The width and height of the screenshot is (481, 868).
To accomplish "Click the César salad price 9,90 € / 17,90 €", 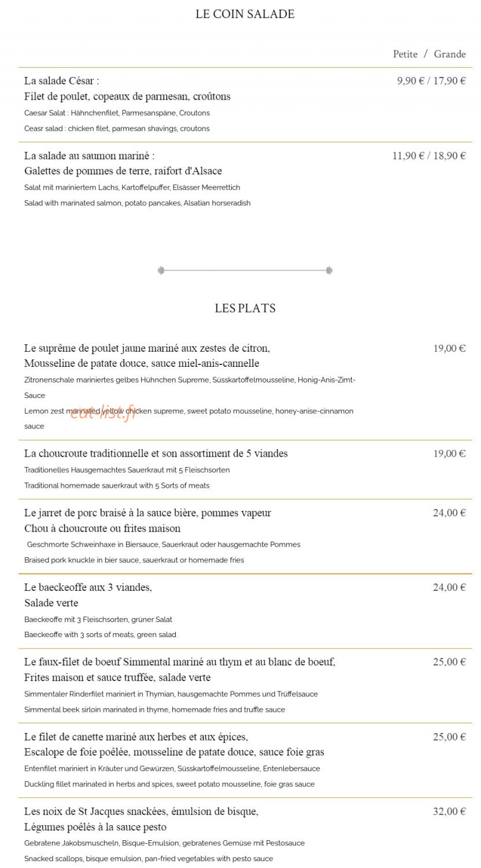I will pyautogui.click(x=431, y=81).
